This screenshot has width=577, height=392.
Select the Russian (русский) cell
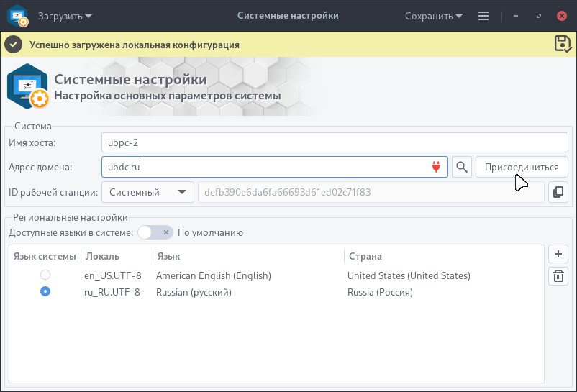194,292
